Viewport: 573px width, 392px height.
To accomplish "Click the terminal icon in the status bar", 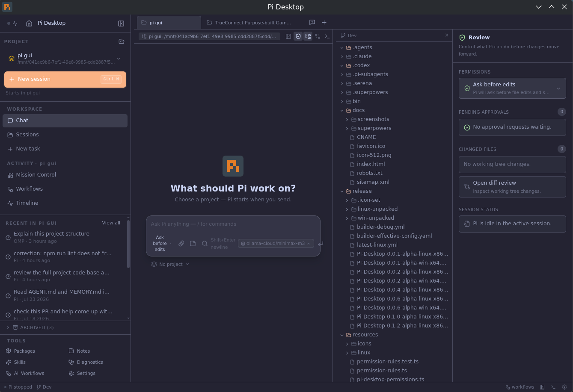I will pyautogui.click(x=553, y=387).
